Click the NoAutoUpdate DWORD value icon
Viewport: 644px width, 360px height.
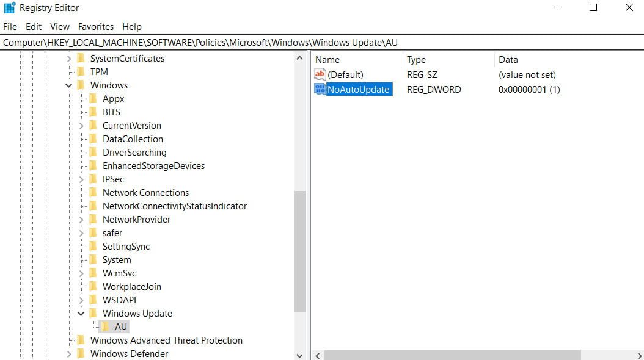[320, 89]
